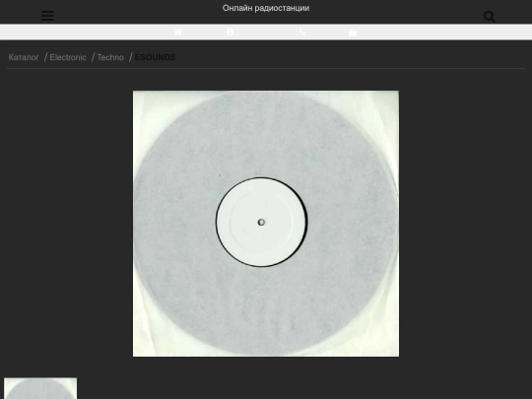Select the small vinyl thumbnail below
Screen dimensions: 532x399
pyautogui.click(x=40, y=388)
